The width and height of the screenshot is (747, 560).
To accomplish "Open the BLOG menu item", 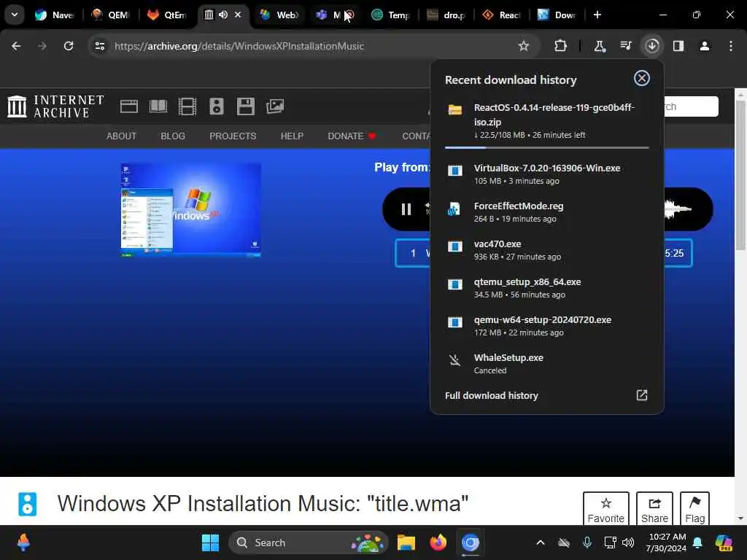I will coord(173,136).
